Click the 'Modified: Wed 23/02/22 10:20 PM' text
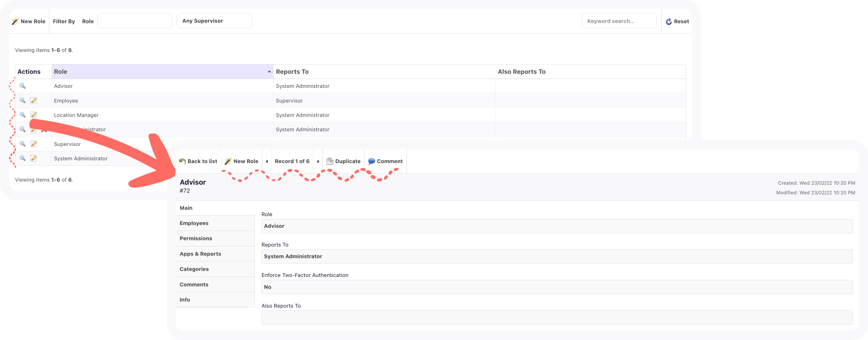This screenshot has height=340, width=868. [x=815, y=193]
